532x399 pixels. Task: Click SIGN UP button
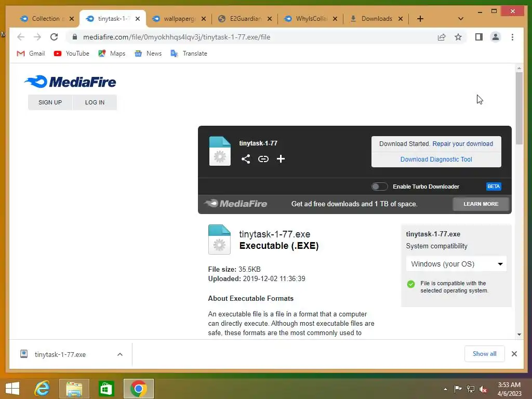(x=50, y=102)
